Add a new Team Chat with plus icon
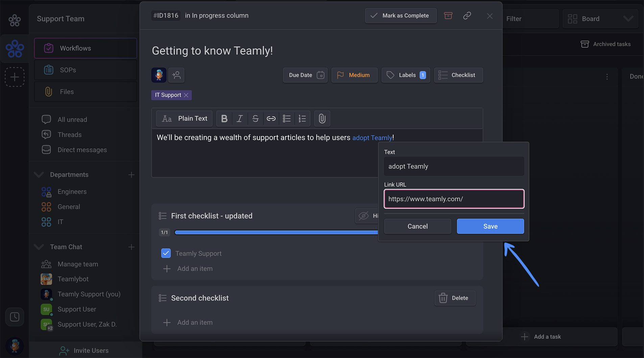The height and width of the screenshot is (358, 644). click(132, 247)
